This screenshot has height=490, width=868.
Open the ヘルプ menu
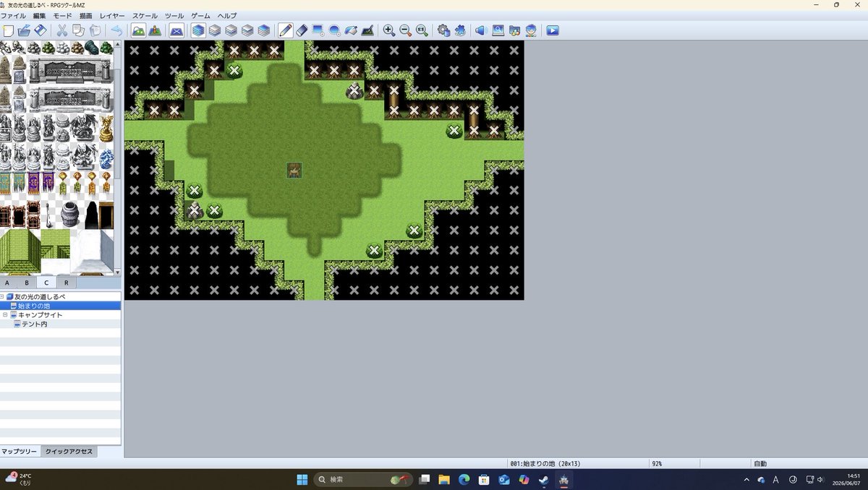point(227,16)
